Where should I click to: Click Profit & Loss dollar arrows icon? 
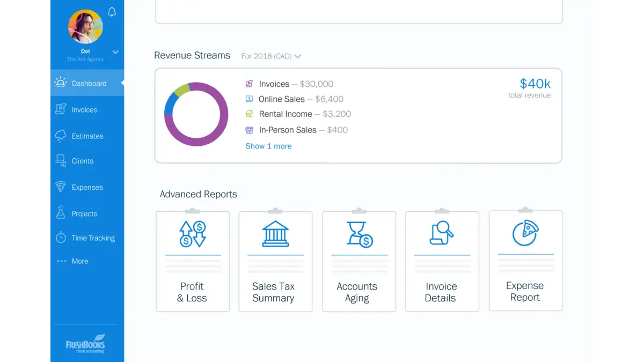click(193, 234)
